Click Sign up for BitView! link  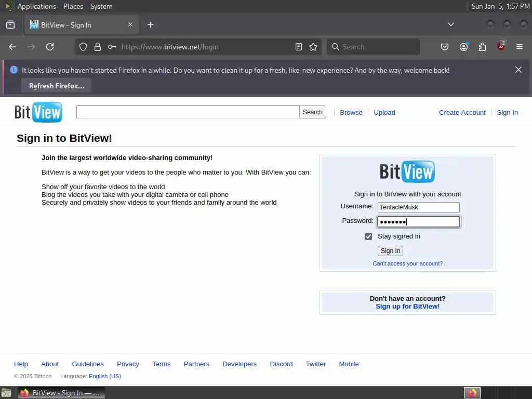(x=407, y=307)
